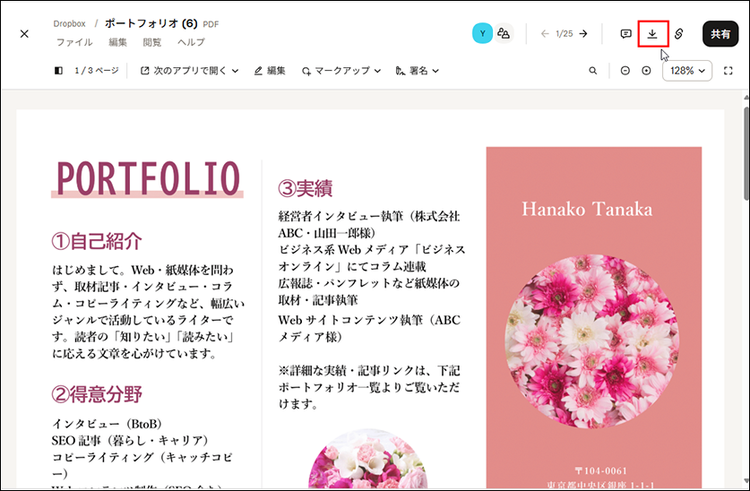
Task: Open the comments panel icon
Action: tap(626, 34)
